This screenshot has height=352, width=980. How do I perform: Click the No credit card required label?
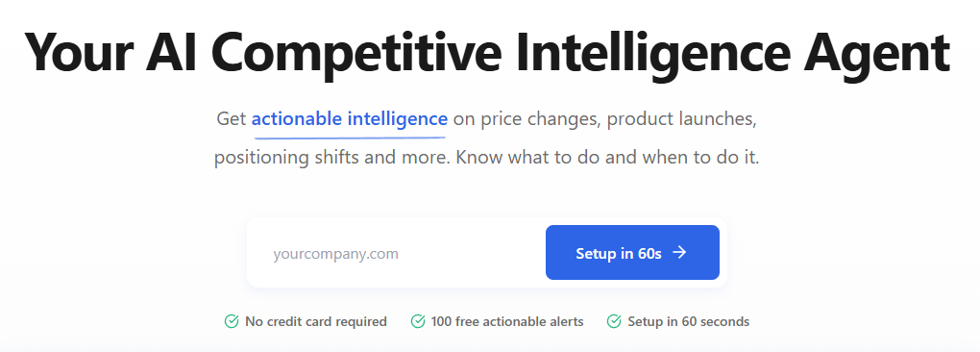coord(316,322)
